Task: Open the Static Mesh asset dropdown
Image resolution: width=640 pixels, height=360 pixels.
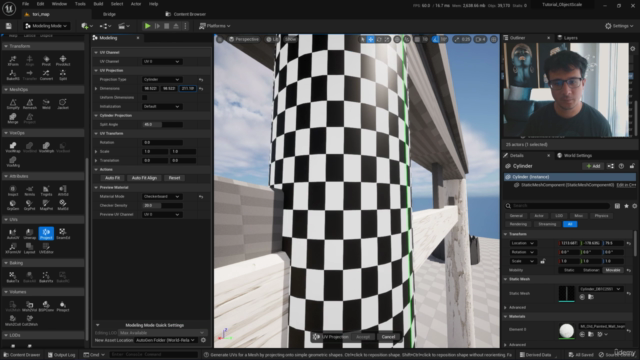Action: [600, 289]
